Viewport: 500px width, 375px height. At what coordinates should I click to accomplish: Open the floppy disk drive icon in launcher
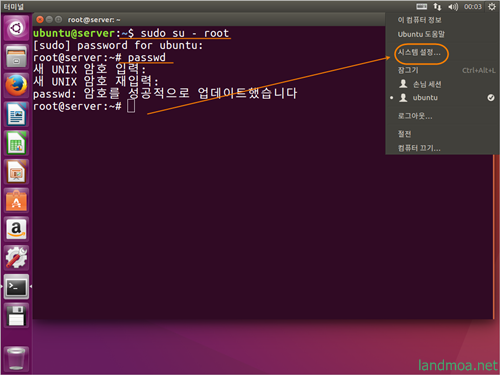16,316
